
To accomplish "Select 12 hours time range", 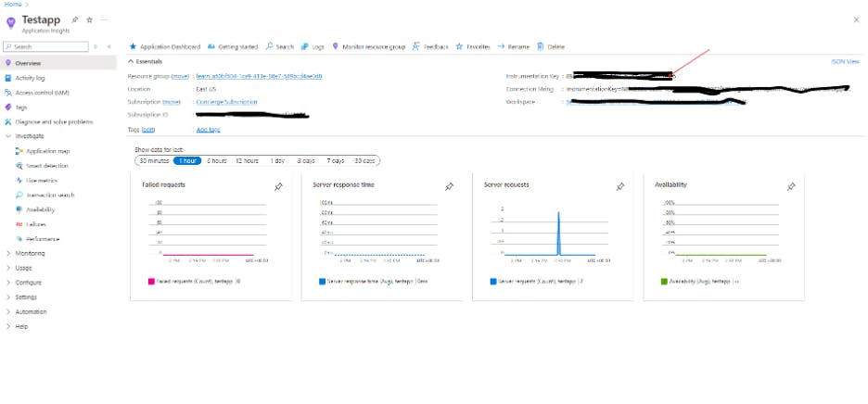I will click(247, 160).
